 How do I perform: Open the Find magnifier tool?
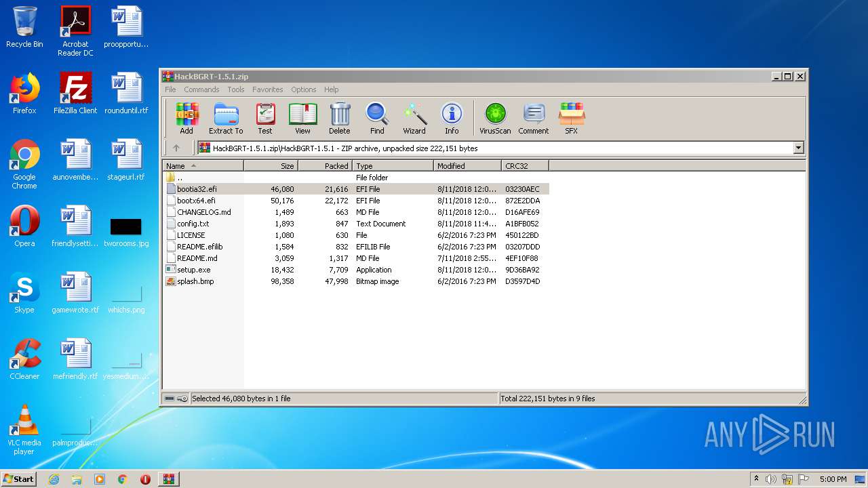(x=377, y=119)
